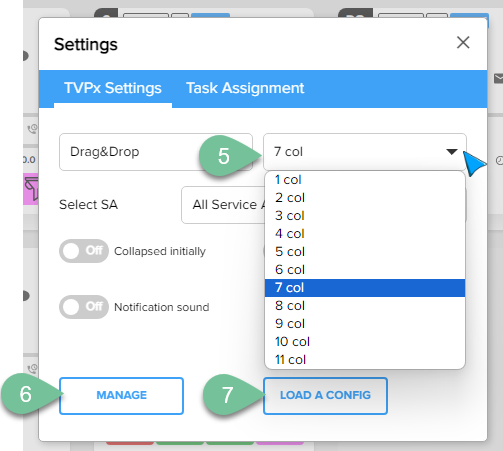Toggle the Collapsed initially switch
The image size is (503, 451).
(84, 251)
